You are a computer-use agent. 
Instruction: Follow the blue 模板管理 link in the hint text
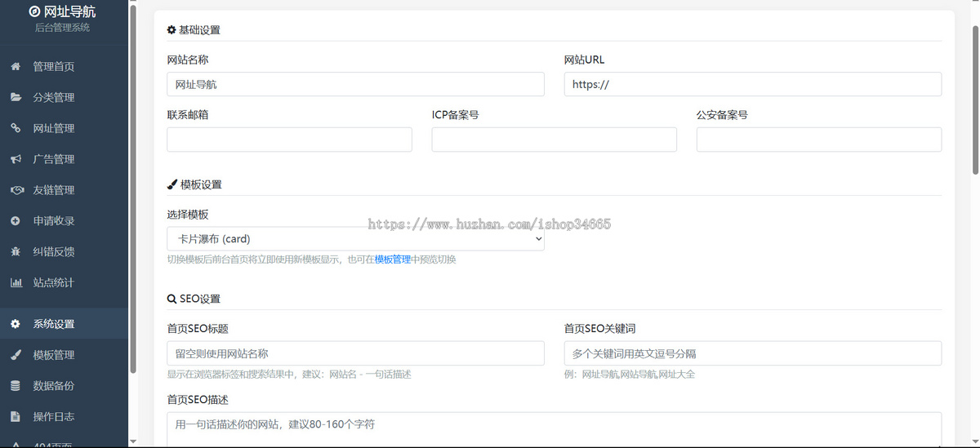(393, 259)
